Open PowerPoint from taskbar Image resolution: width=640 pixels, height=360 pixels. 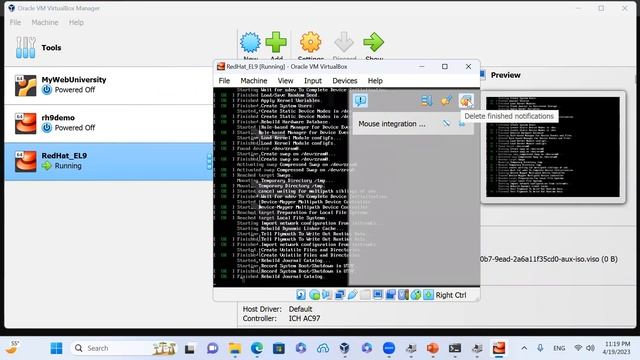point(433,348)
